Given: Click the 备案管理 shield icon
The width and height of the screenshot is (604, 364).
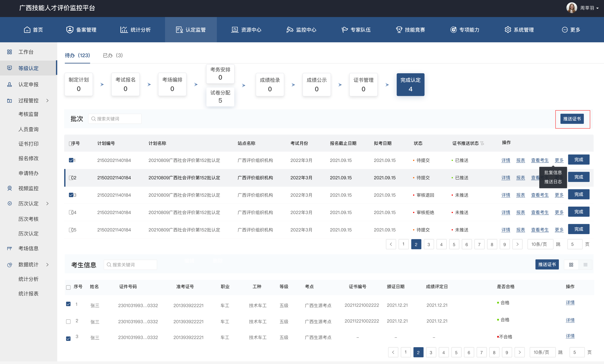Looking at the screenshot, I should [70, 30].
